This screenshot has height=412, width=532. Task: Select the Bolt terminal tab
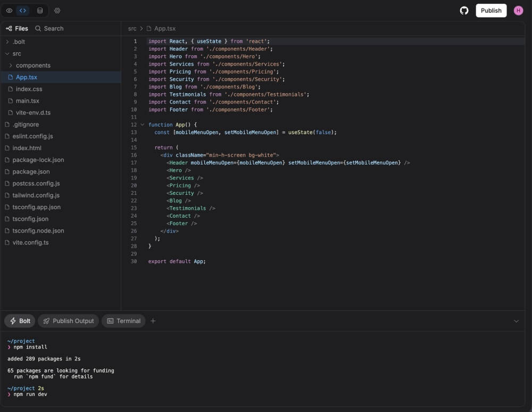tap(20, 321)
